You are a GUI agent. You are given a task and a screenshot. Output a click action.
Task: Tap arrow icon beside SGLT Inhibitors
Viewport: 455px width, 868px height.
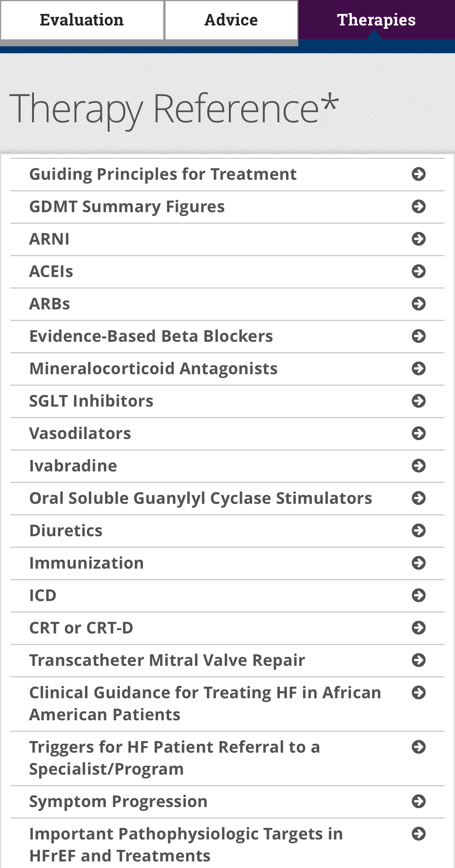coord(418,401)
